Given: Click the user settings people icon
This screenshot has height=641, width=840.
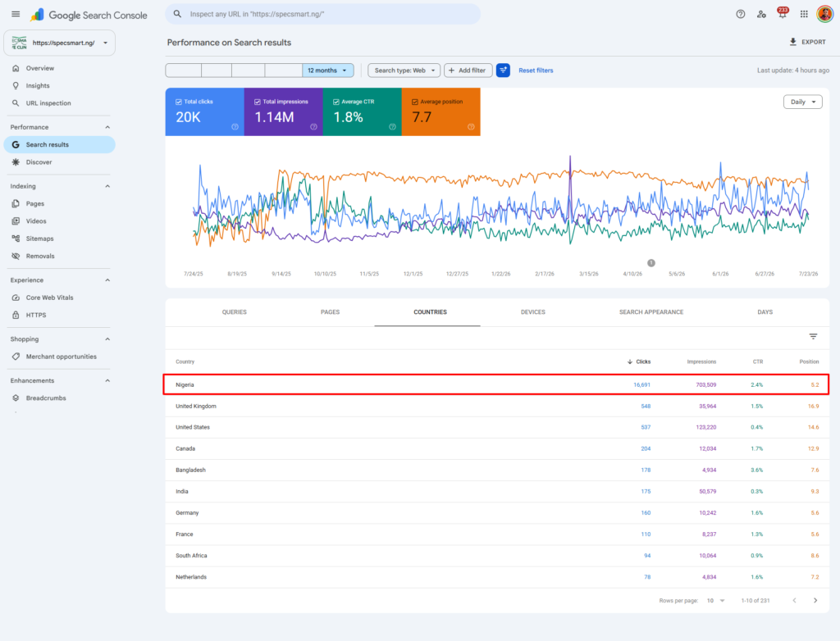Looking at the screenshot, I should pyautogui.click(x=761, y=15).
